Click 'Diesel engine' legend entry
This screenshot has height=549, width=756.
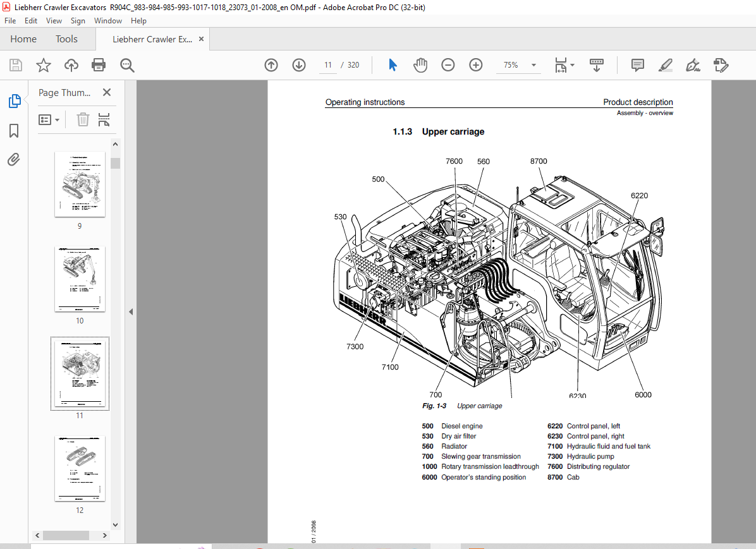(x=461, y=426)
